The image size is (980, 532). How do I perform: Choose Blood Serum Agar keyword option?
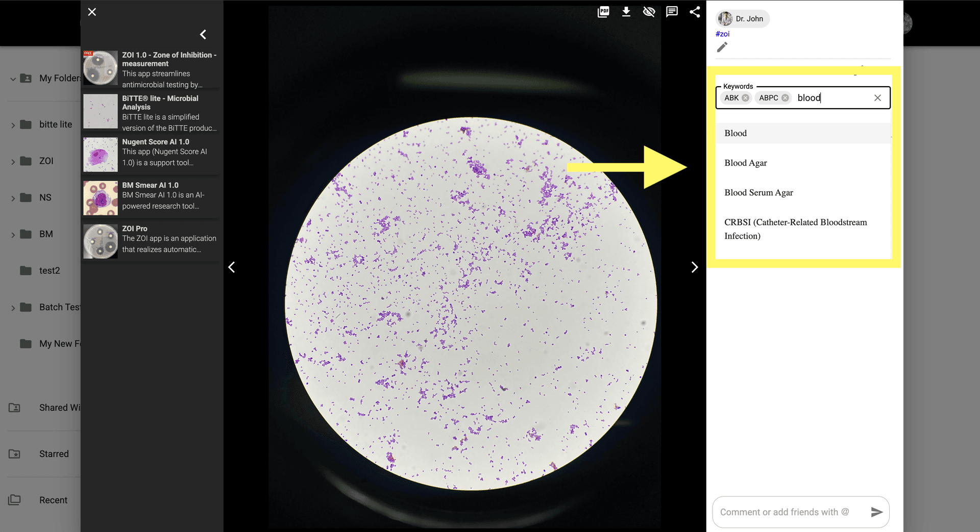(x=758, y=192)
